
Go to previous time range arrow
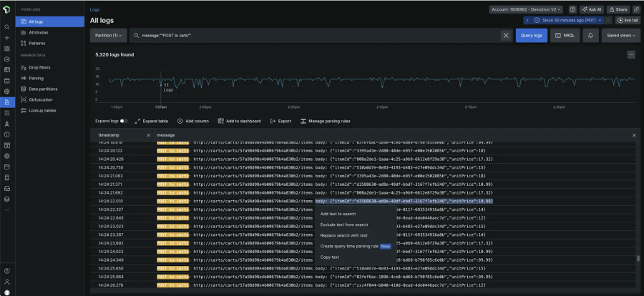point(527,20)
